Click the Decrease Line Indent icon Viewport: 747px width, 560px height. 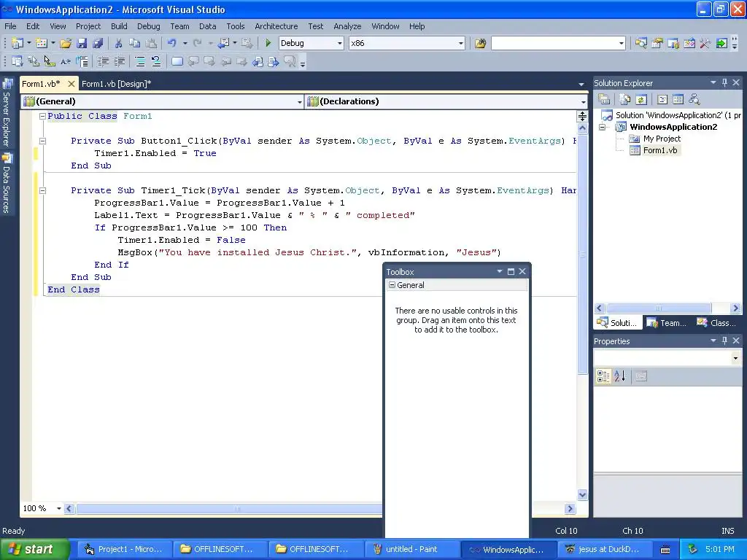coord(103,61)
